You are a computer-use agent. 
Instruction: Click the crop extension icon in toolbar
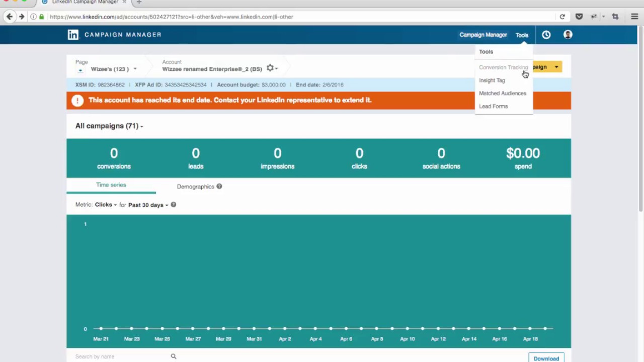click(x=615, y=17)
